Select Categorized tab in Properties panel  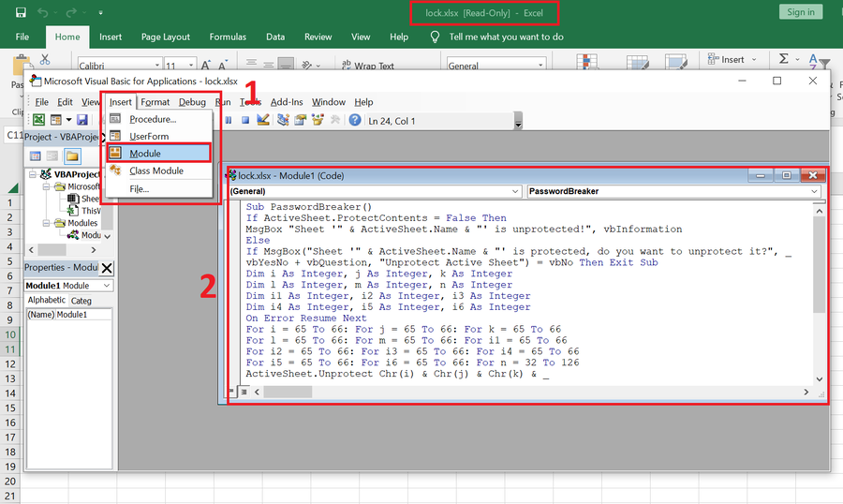click(81, 301)
